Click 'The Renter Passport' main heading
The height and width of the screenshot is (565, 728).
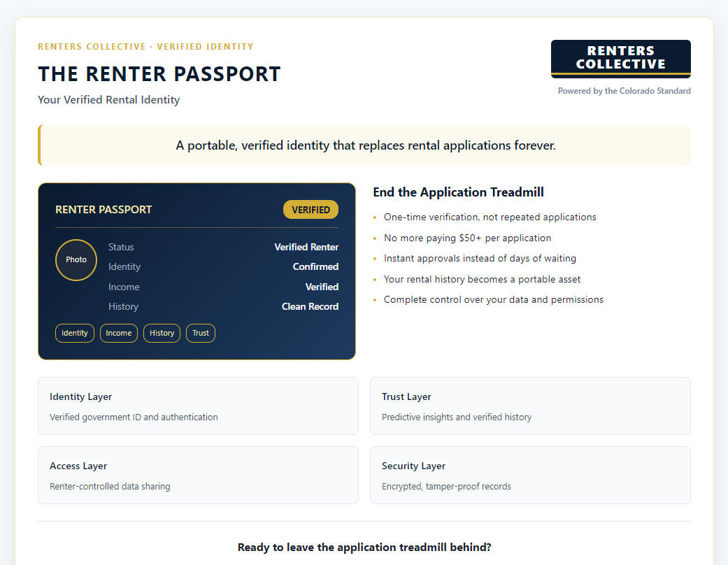[159, 74]
